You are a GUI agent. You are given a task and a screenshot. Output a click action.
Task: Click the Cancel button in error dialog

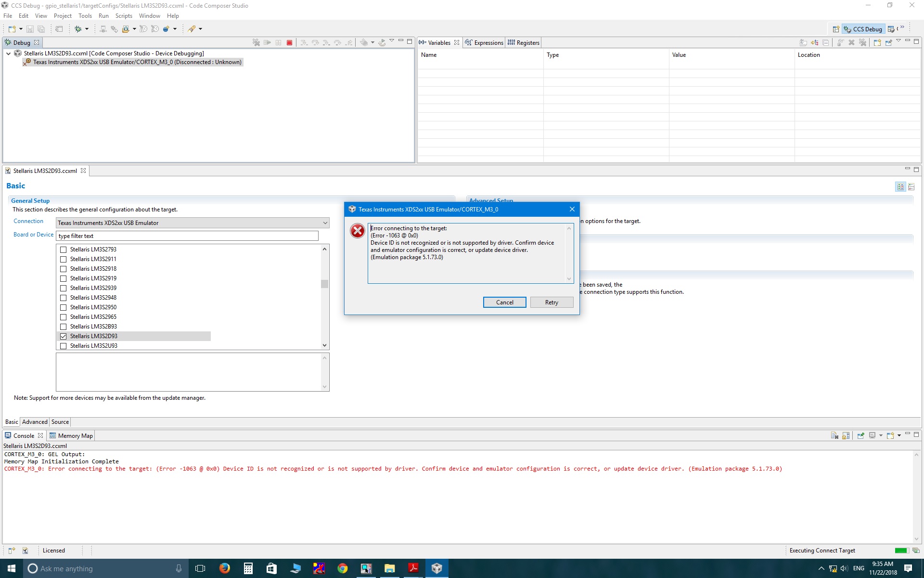[x=504, y=302]
